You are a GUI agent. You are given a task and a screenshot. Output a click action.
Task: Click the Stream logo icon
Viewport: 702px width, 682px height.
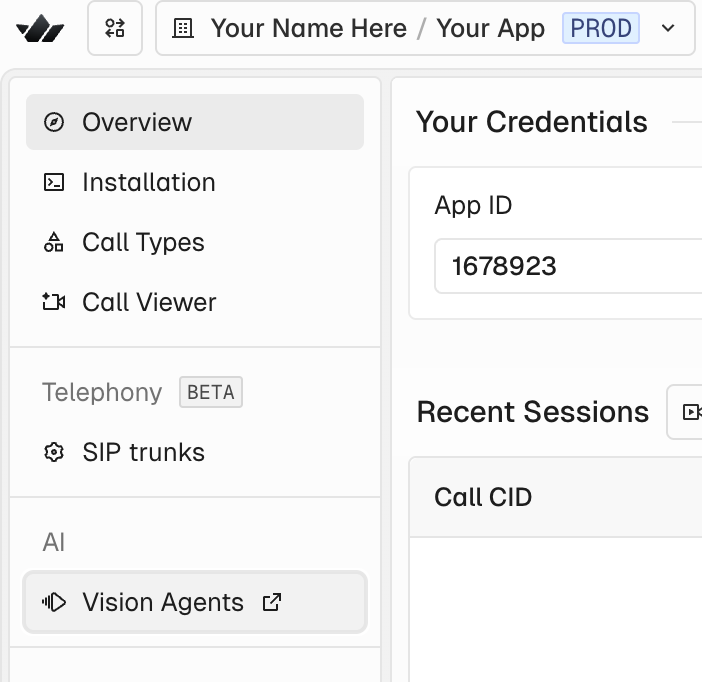pos(40,28)
